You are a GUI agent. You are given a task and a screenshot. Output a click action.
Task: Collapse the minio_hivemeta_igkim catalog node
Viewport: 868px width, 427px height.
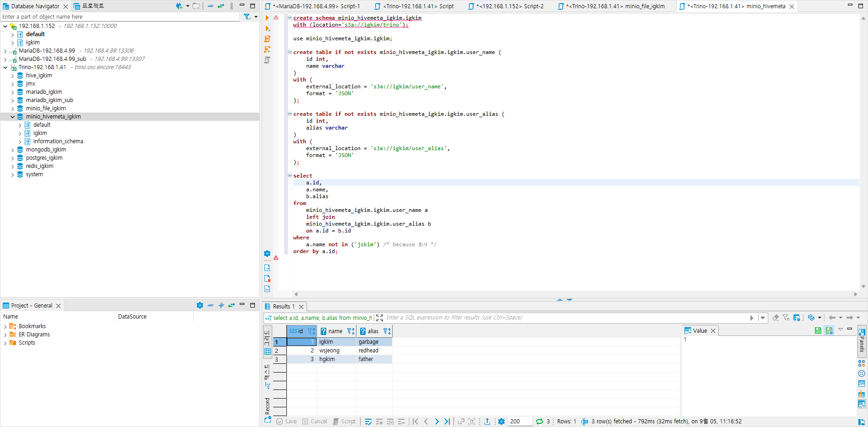pyautogui.click(x=12, y=117)
